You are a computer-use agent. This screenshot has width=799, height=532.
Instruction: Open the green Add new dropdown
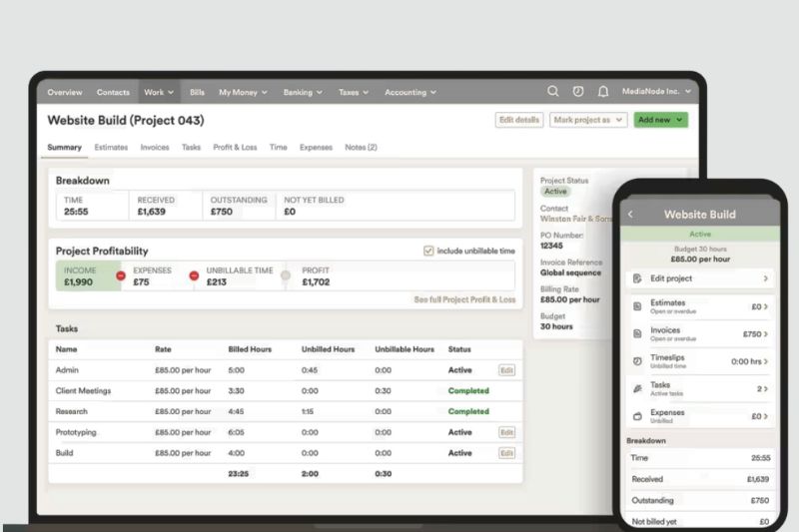click(660, 120)
